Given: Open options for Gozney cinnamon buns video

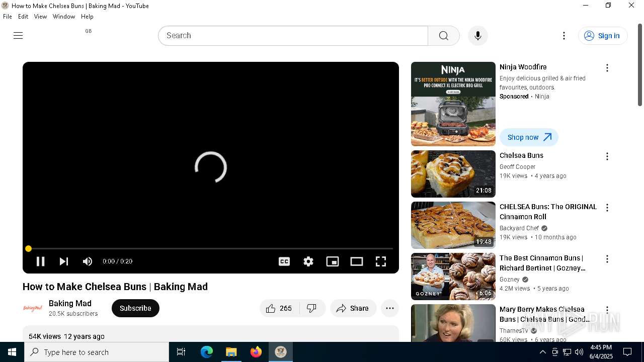Looking at the screenshot, I should click(x=607, y=259).
